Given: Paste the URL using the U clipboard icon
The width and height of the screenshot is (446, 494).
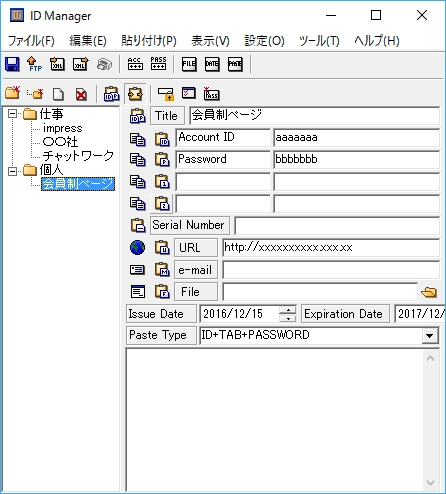Looking at the screenshot, I should click(162, 248).
